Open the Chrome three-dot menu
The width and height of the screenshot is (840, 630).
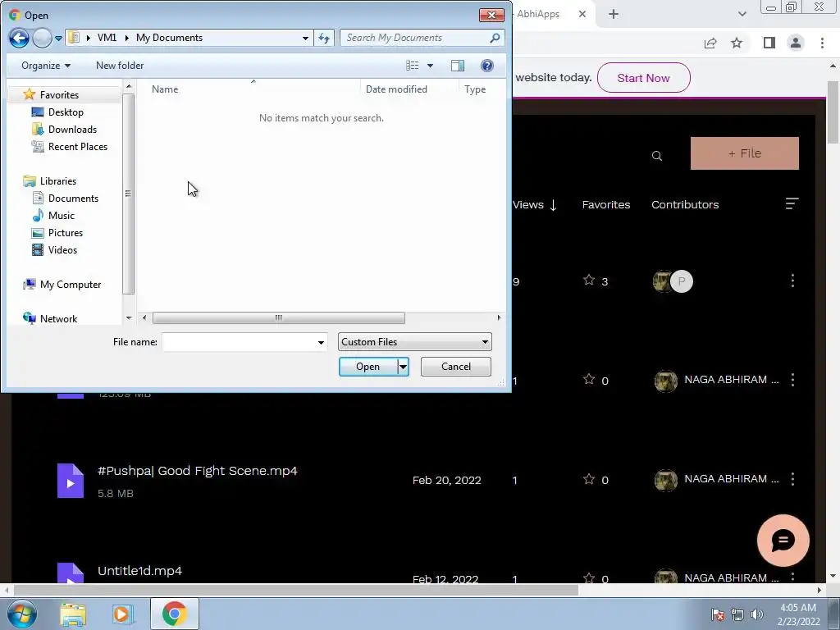point(822,43)
